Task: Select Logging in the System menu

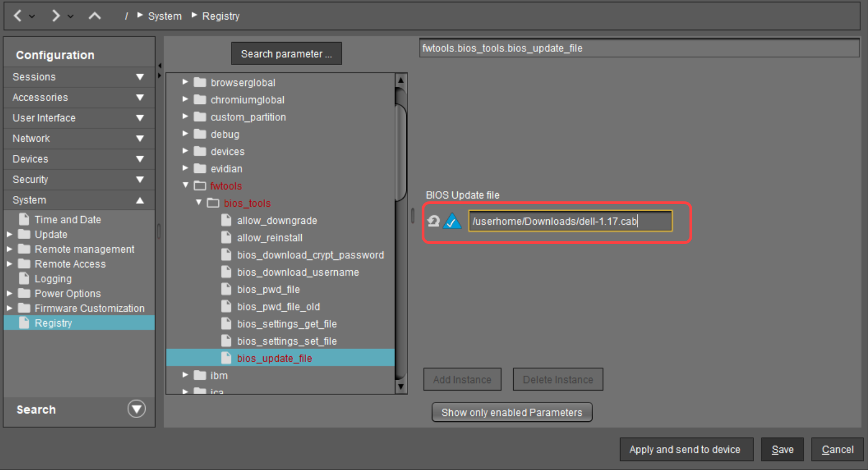Action: click(53, 279)
